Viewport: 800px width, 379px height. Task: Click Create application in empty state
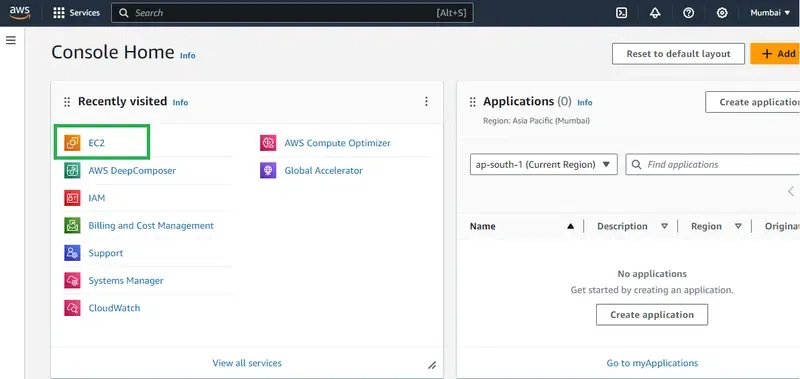pyautogui.click(x=652, y=315)
